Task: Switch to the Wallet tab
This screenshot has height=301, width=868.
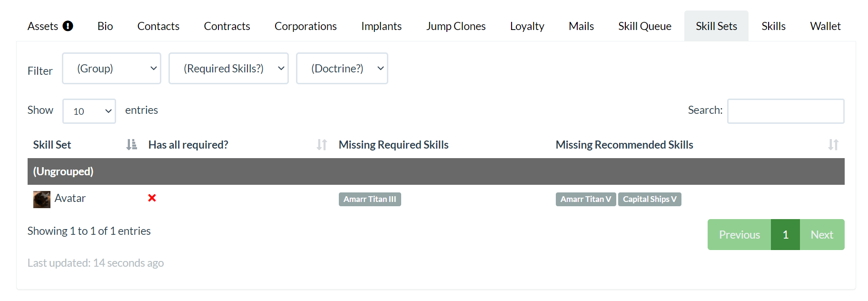Action: (x=825, y=26)
